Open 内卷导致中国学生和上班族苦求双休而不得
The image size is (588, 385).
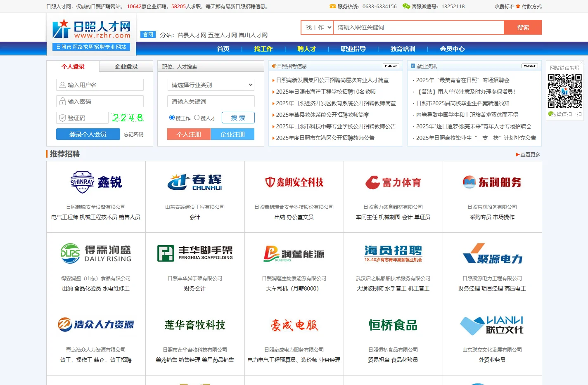[467, 115]
